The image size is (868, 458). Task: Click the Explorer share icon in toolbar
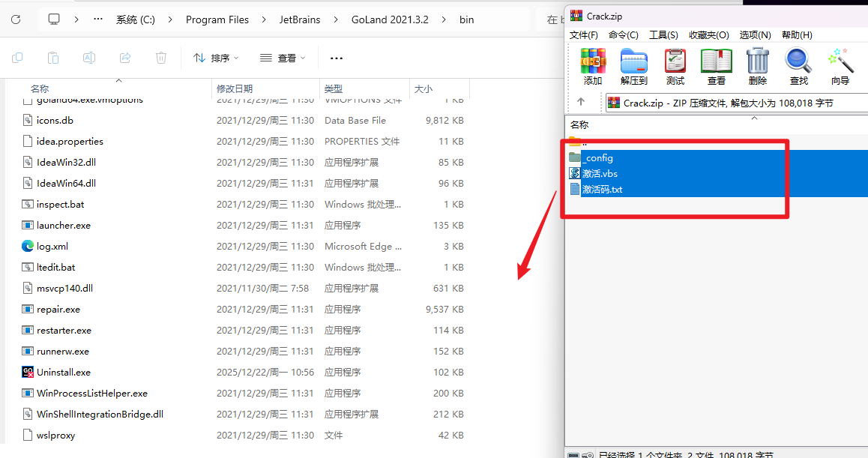click(125, 58)
